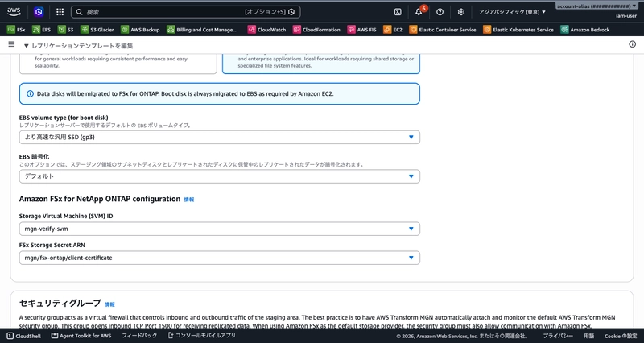Image resolution: width=644 pixels, height=343 pixels.
Task: Open the S3 favorite shortcut
Action: click(66, 30)
